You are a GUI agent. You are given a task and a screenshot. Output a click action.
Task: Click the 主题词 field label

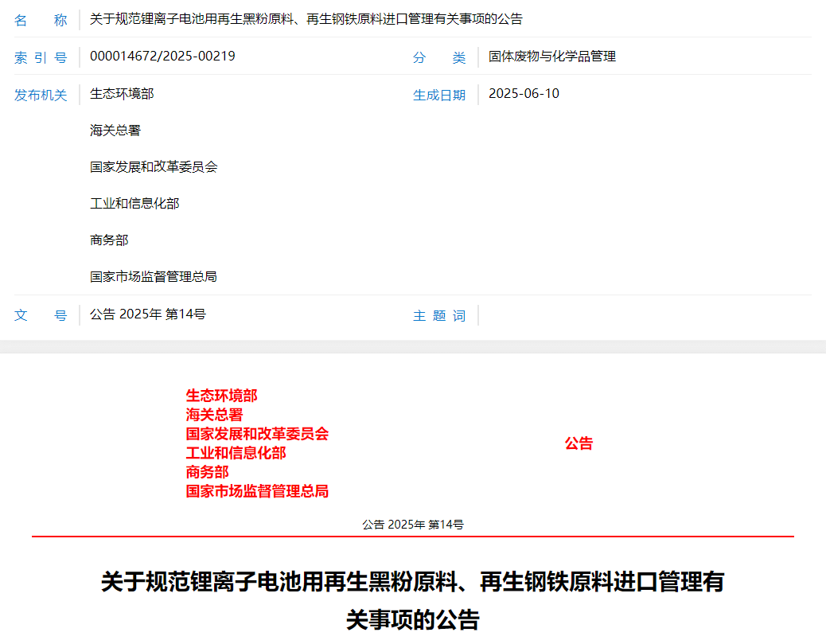click(439, 316)
